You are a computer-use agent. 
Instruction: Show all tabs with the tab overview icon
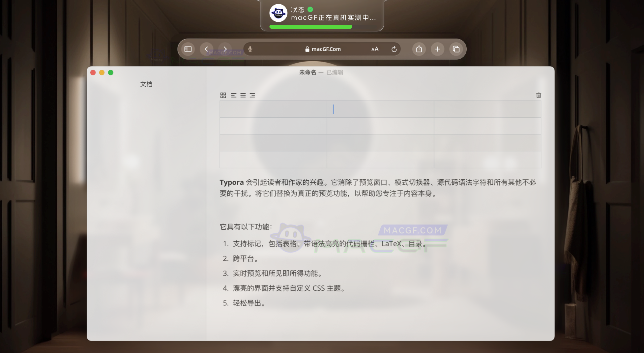456,49
